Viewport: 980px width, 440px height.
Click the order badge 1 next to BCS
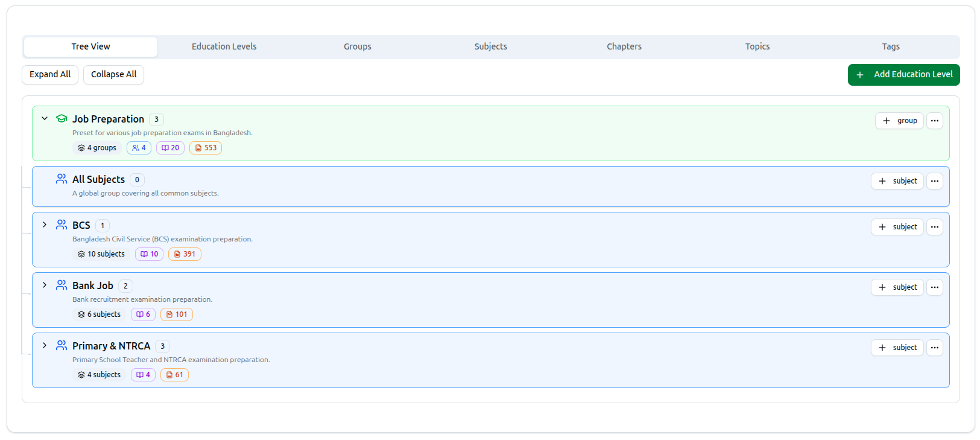103,226
